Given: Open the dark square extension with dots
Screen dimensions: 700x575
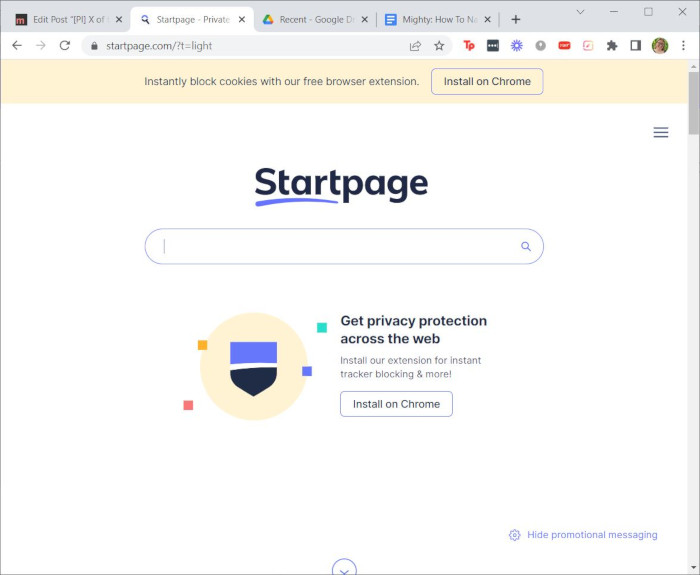Looking at the screenshot, I should [493, 46].
